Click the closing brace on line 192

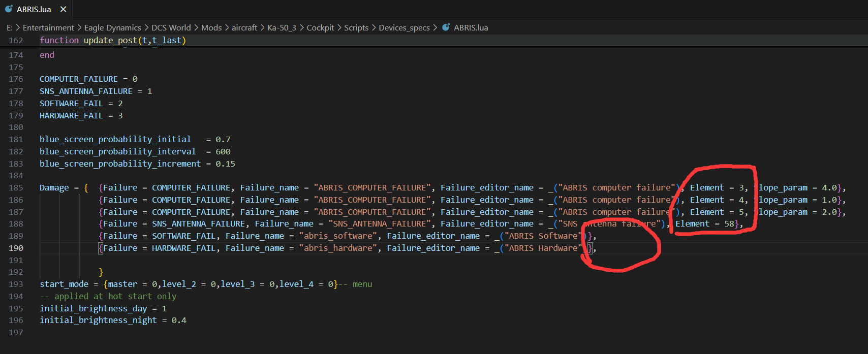click(101, 272)
